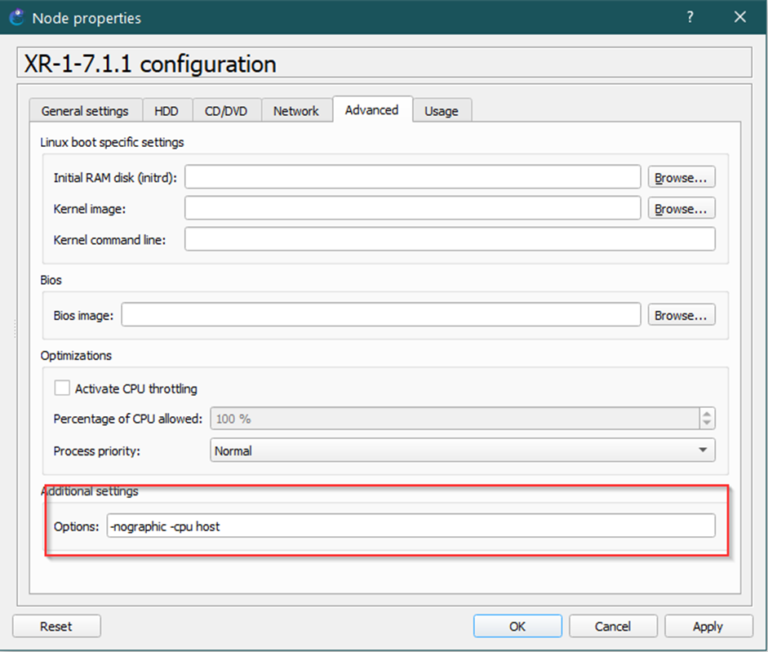Image resolution: width=768 pixels, height=652 pixels.
Task: Switch to the General settings tab
Action: pyautogui.click(x=85, y=111)
